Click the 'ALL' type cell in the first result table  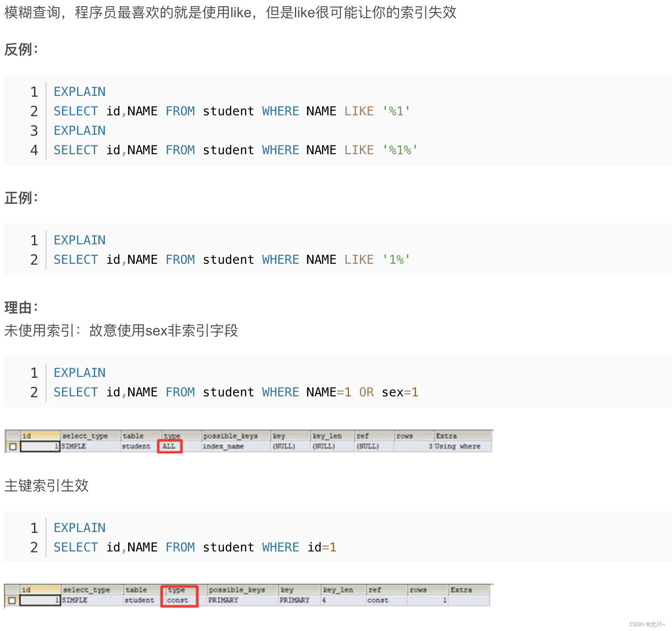pos(169,446)
